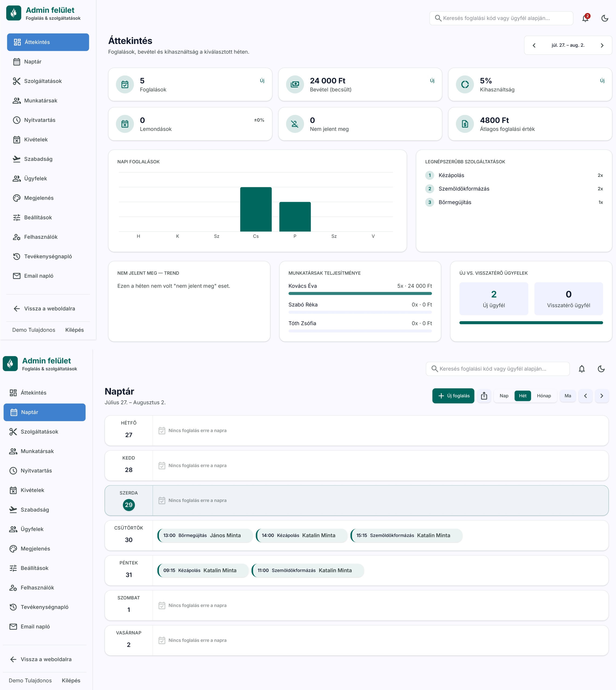The height and width of the screenshot is (690, 616).
Task: Click Kilépés in the Áttekintés page sidebar
Action: pyautogui.click(x=74, y=330)
